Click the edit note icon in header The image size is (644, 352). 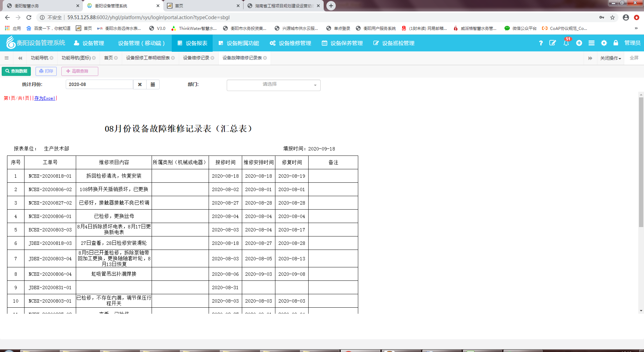[552, 43]
